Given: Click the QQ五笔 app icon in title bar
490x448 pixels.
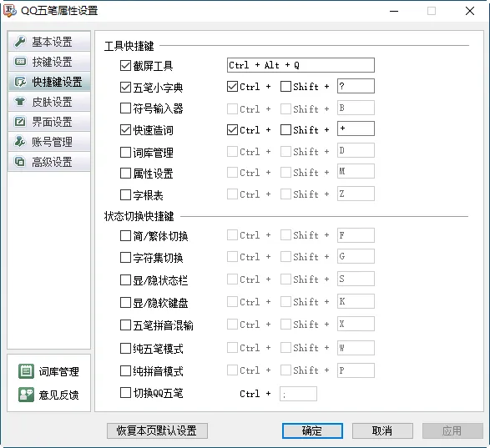Looking at the screenshot, I should (10, 11).
